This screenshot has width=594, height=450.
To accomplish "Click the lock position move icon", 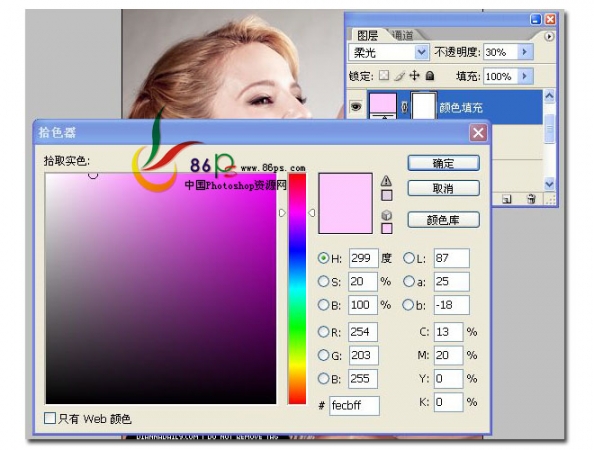I will (x=414, y=75).
